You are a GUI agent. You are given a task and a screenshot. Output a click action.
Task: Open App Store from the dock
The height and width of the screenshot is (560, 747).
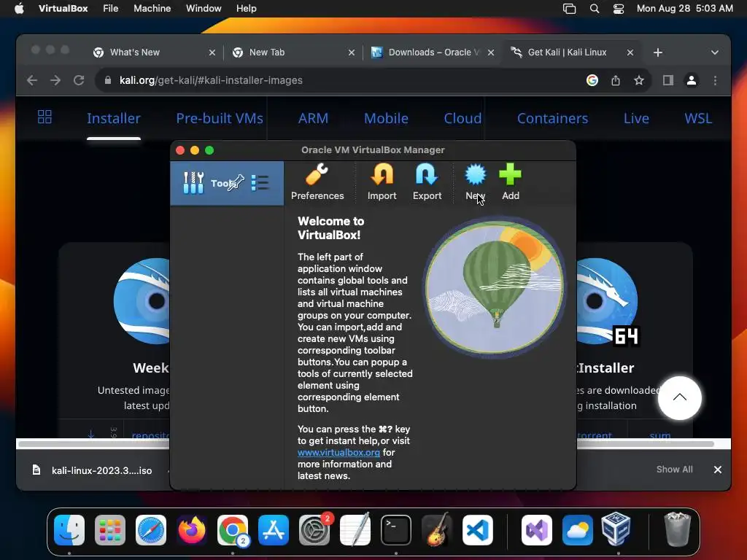coord(274,530)
